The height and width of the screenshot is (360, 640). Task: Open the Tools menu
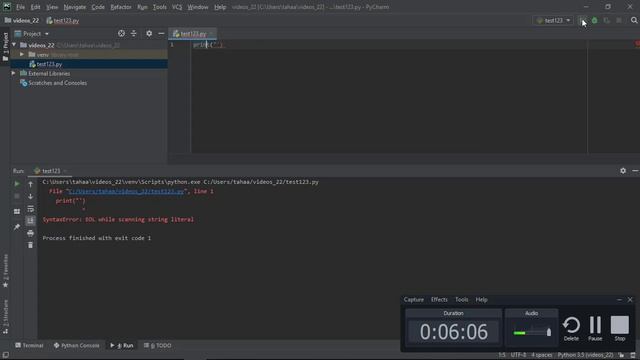coord(160,7)
